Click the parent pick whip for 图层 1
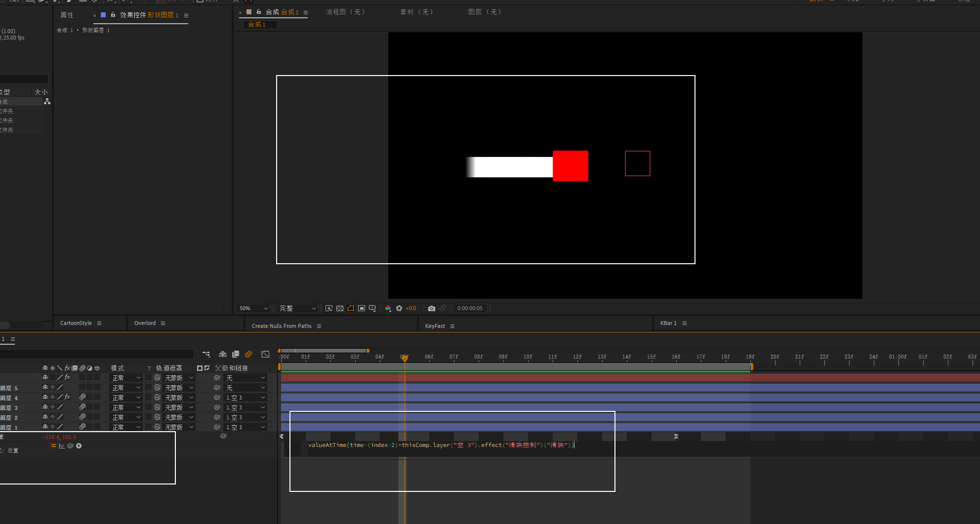This screenshot has width=980, height=524. 217,427
